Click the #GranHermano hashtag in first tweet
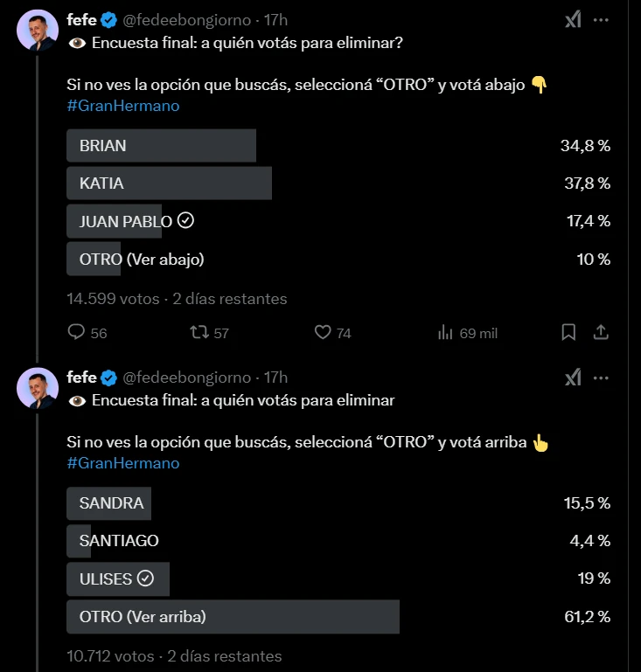This screenshot has width=641, height=672. (x=122, y=106)
